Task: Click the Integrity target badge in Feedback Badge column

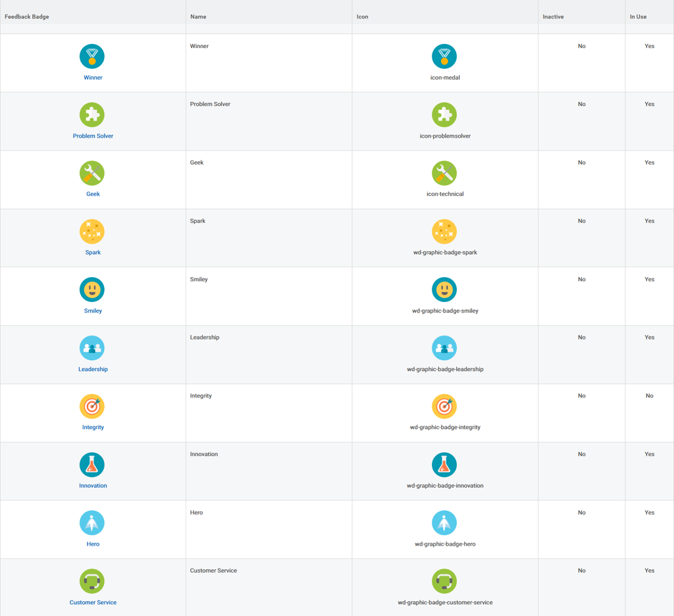Action: click(92, 406)
